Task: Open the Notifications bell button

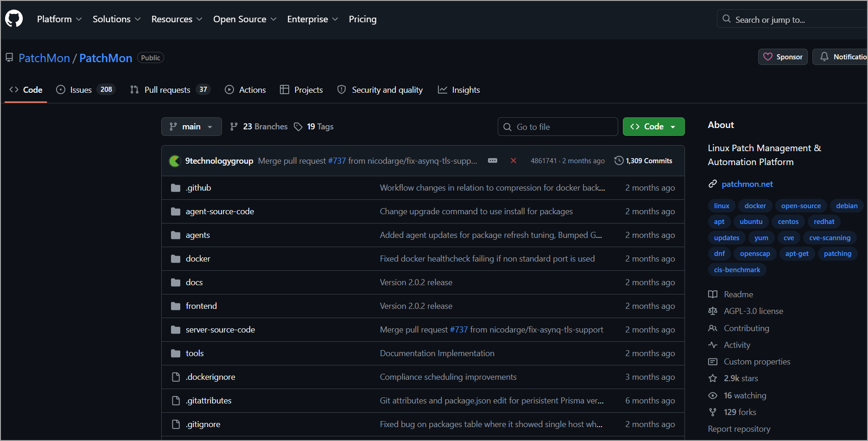Action: [x=840, y=57]
